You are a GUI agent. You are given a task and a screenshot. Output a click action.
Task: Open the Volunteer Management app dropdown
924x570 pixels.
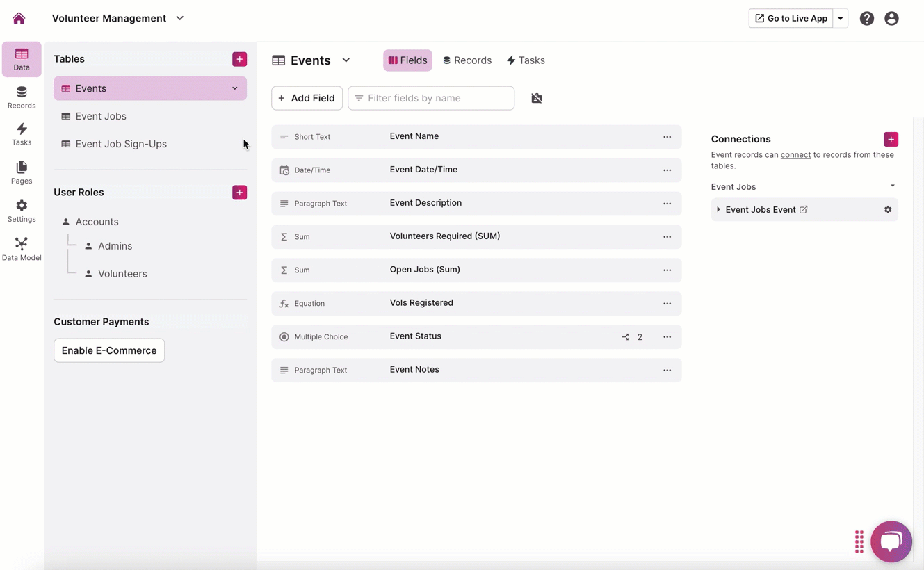click(180, 18)
